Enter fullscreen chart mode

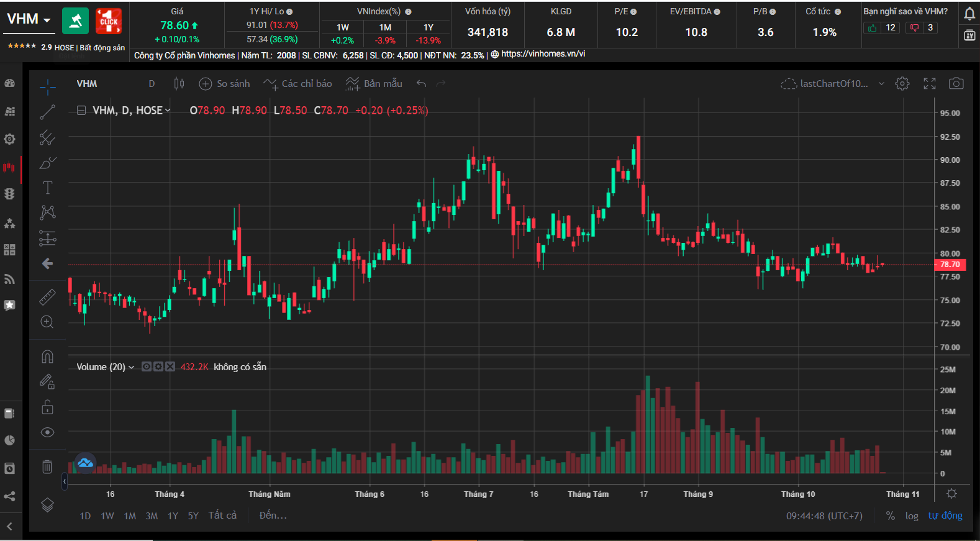930,83
